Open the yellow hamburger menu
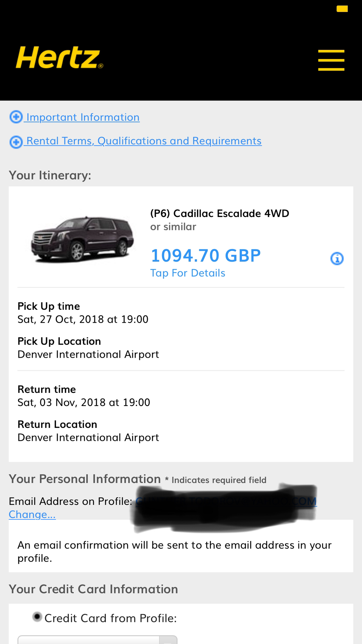This screenshot has width=362, height=644. [331, 60]
